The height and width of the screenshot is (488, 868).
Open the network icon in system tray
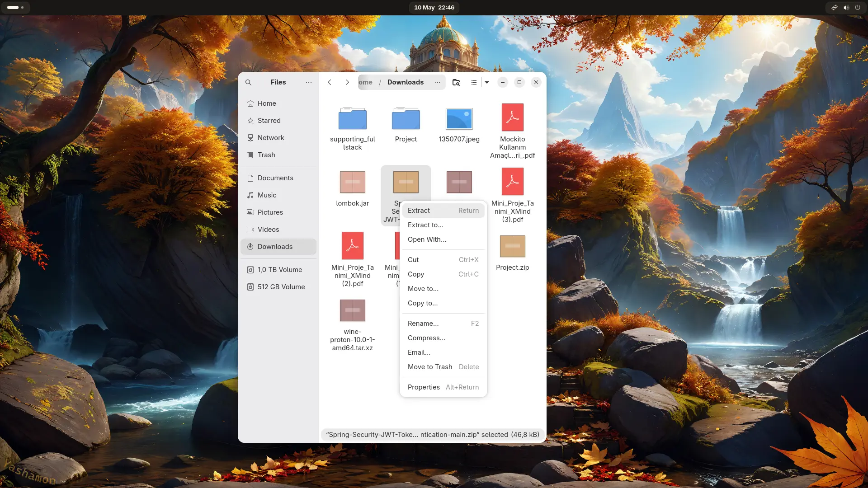835,8
